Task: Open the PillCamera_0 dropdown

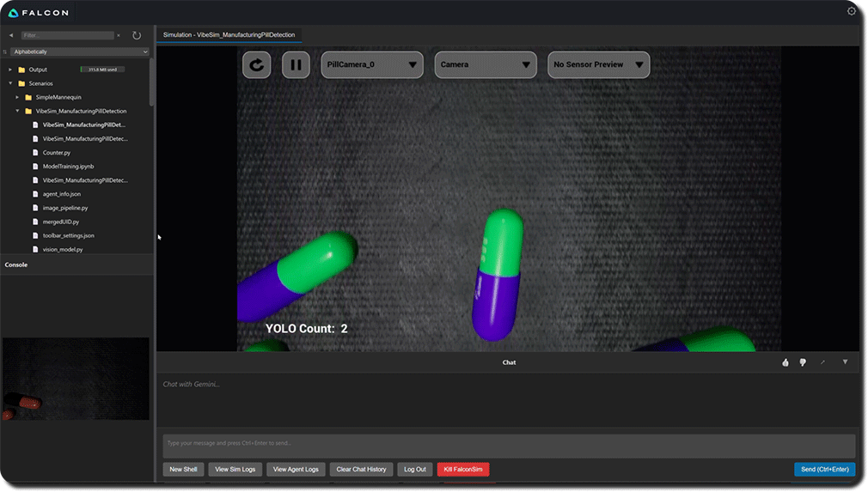Action: pyautogui.click(x=372, y=64)
